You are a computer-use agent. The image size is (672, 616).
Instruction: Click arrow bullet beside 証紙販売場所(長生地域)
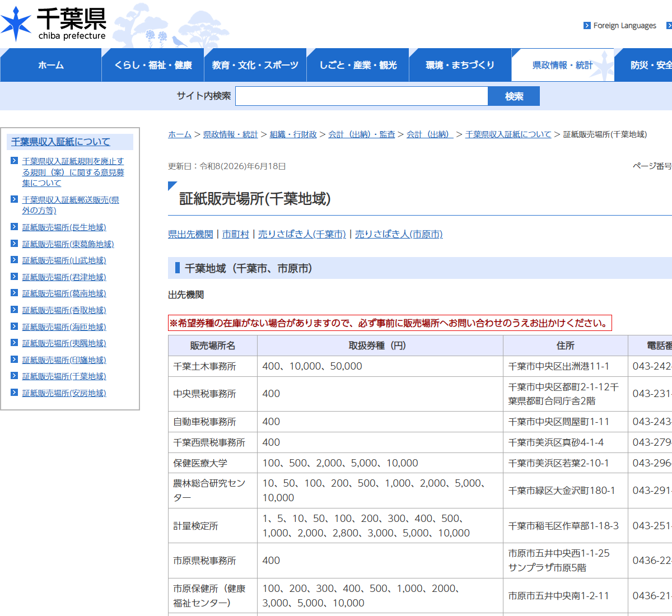15,227
